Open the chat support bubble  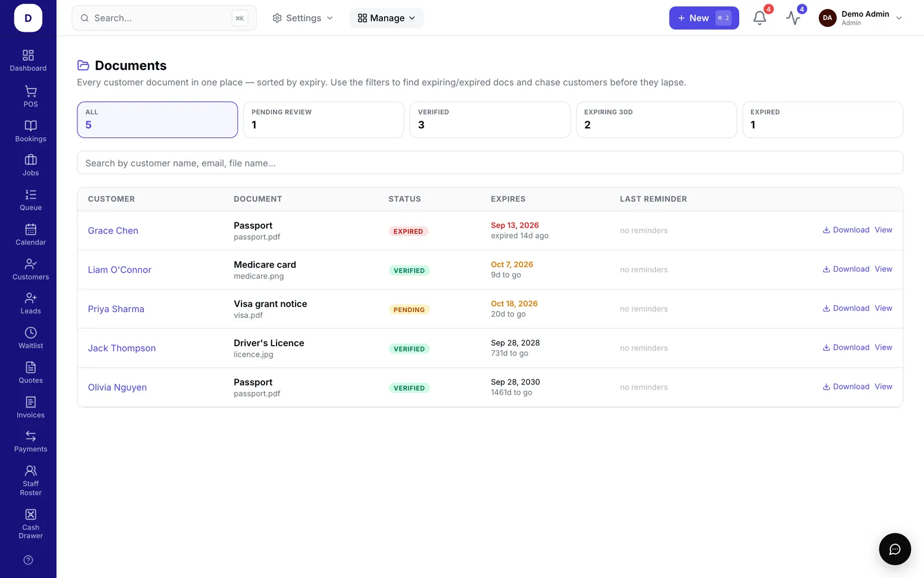(x=895, y=549)
